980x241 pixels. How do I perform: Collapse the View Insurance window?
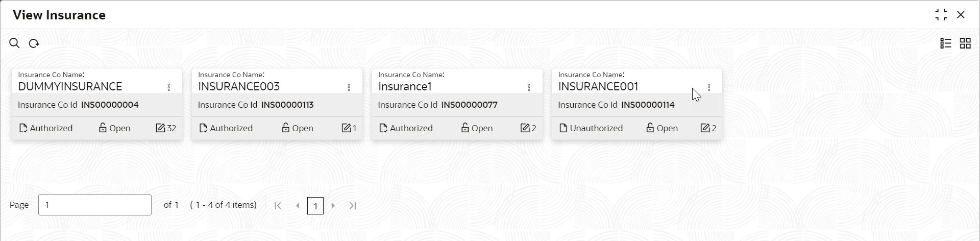941,15
